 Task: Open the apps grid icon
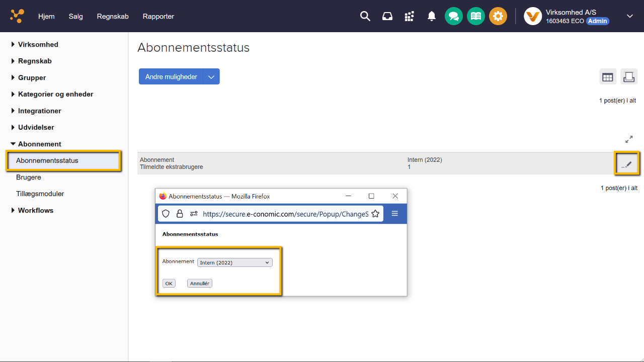point(409,17)
